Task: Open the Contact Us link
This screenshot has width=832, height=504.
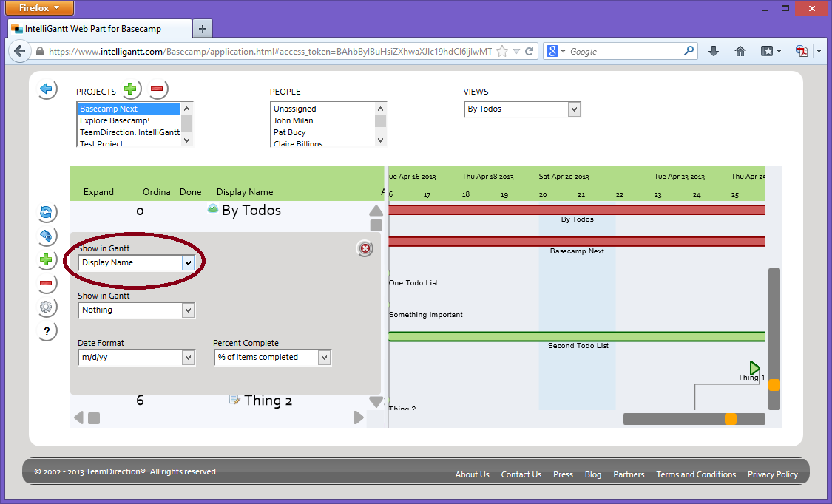Action: (521, 474)
